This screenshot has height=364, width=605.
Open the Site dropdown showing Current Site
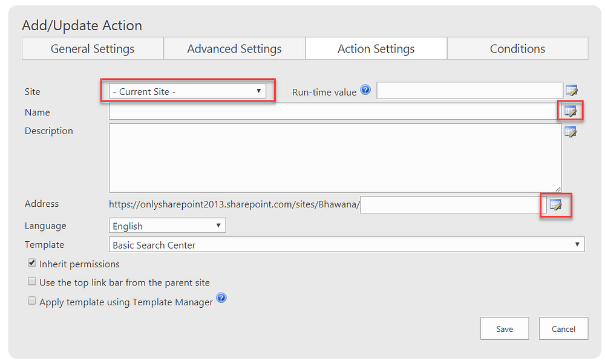point(188,91)
